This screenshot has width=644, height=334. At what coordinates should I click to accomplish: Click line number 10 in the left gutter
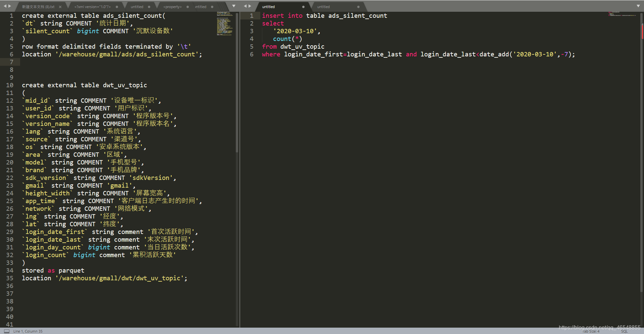click(x=10, y=85)
